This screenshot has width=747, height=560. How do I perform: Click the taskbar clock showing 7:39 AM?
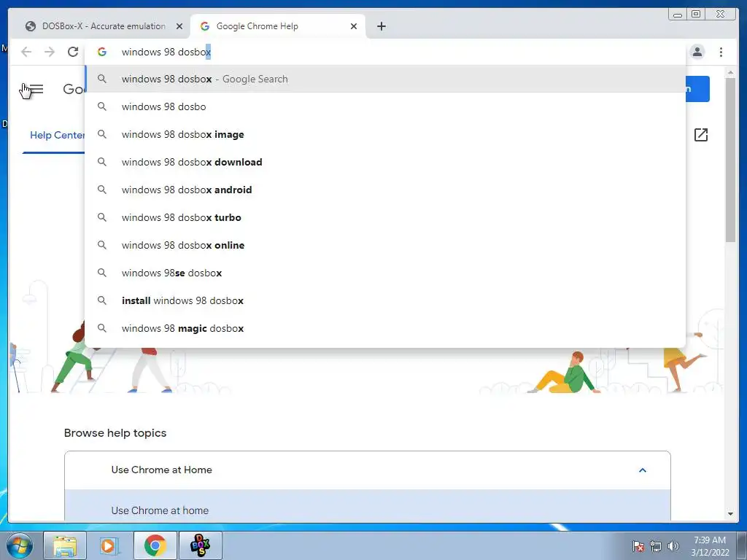tap(710, 546)
